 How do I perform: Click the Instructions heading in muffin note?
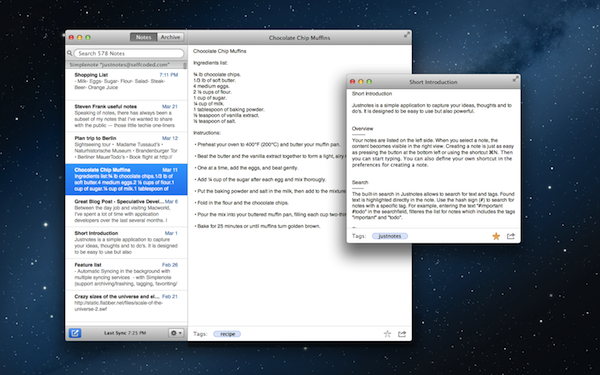(207, 133)
